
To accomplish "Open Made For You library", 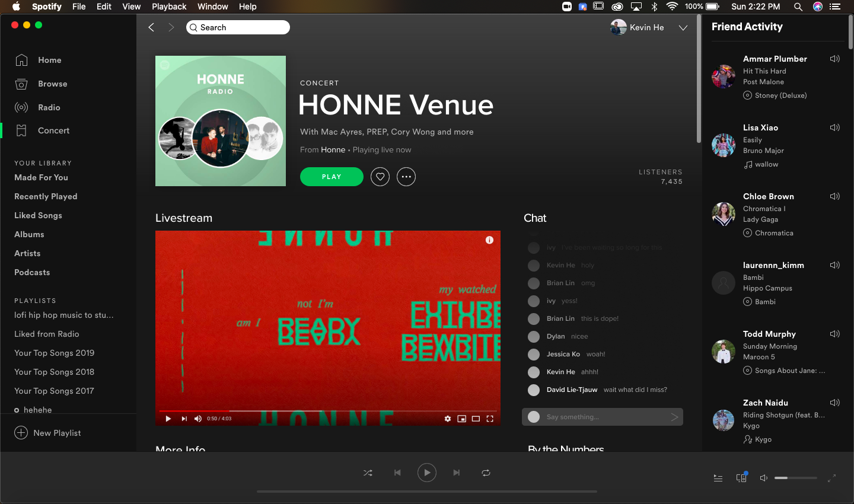I will coord(41,177).
